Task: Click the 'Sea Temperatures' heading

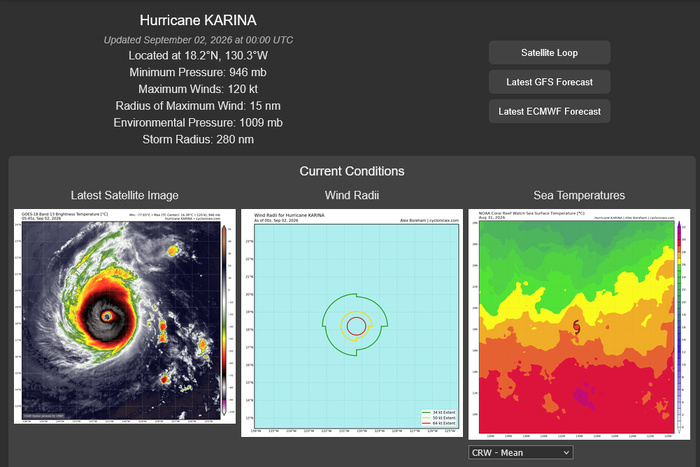Action: pos(579,195)
